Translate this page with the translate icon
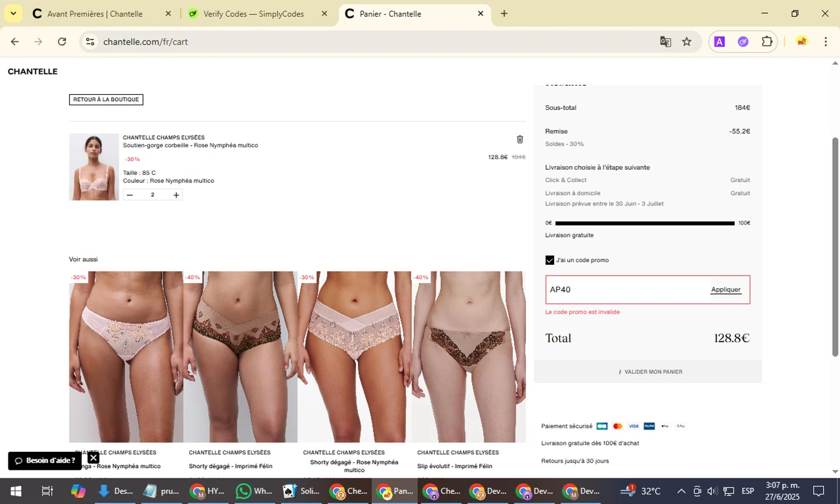 [x=665, y=41]
